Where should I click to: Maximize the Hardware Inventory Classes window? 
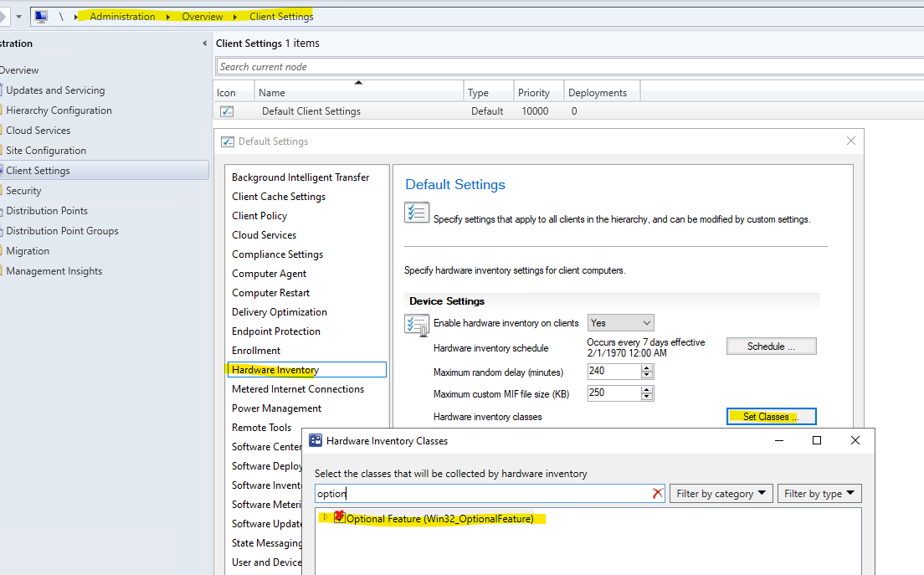pyautogui.click(x=817, y=441)
